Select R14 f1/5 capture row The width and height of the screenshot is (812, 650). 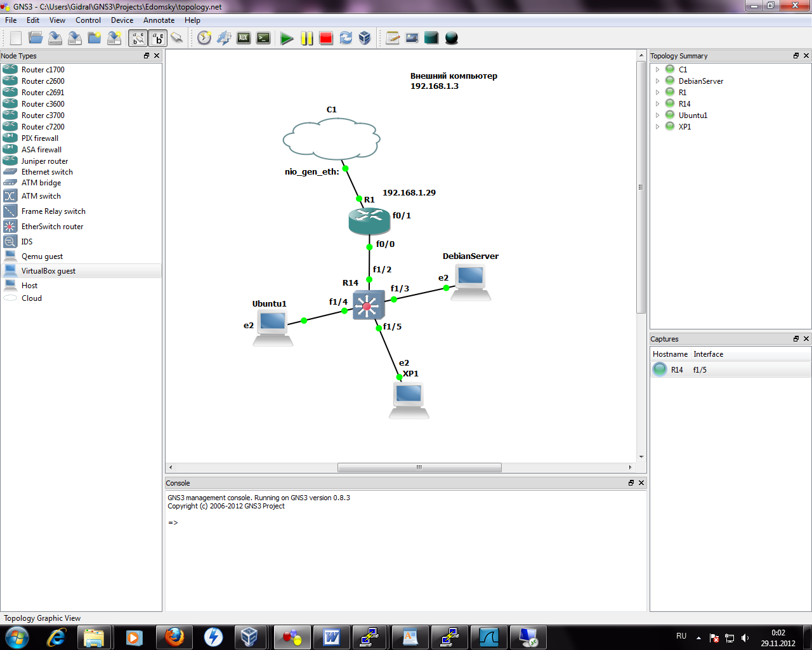(731, 369)
